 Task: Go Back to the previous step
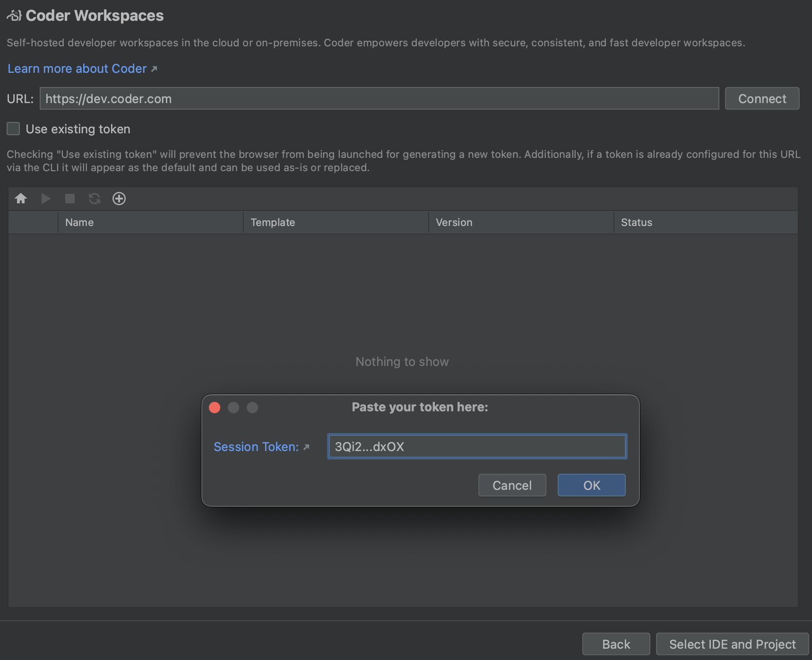pos(616,644)
